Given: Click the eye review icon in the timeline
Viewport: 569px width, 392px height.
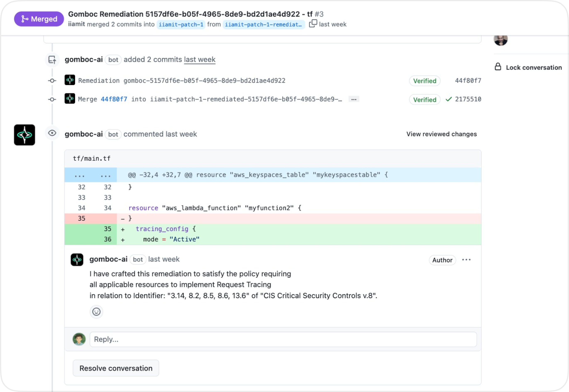Looking at the screenshot, I should click(52, 133).
